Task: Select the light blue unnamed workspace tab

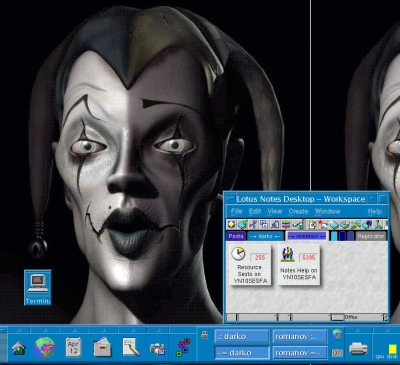Action: tap(334, 236)
